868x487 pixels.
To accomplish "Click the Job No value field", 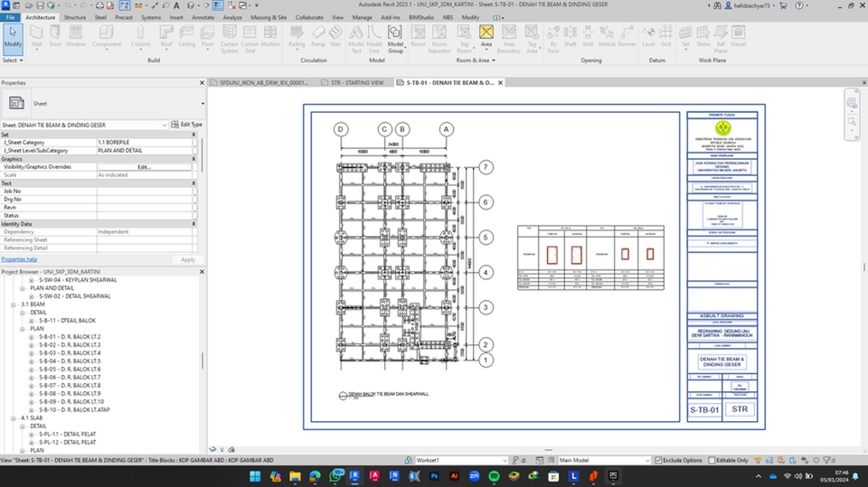I will click(x=145, y=192).
